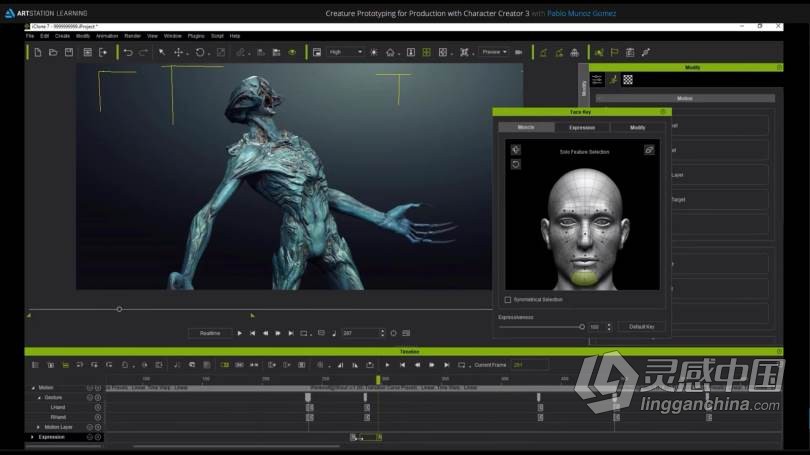Click the Save Project disk icon

[69, 52]
